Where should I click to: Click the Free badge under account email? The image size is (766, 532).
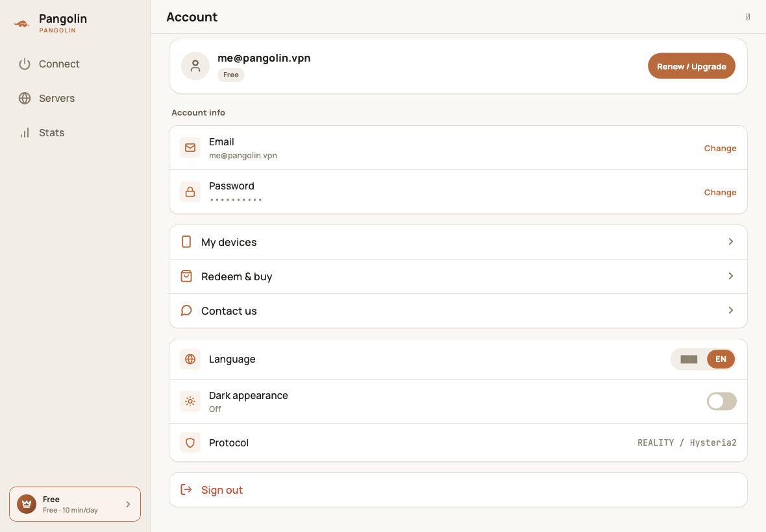click(231, 75)
